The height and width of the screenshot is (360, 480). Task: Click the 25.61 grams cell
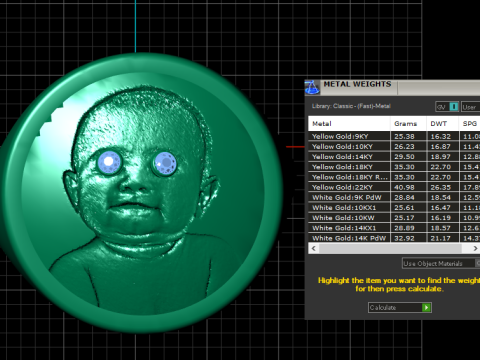[408, 208]
